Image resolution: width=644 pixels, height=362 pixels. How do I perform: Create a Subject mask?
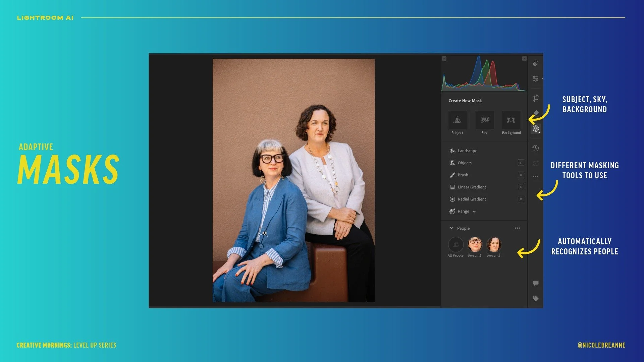click(x=457, y=120)
